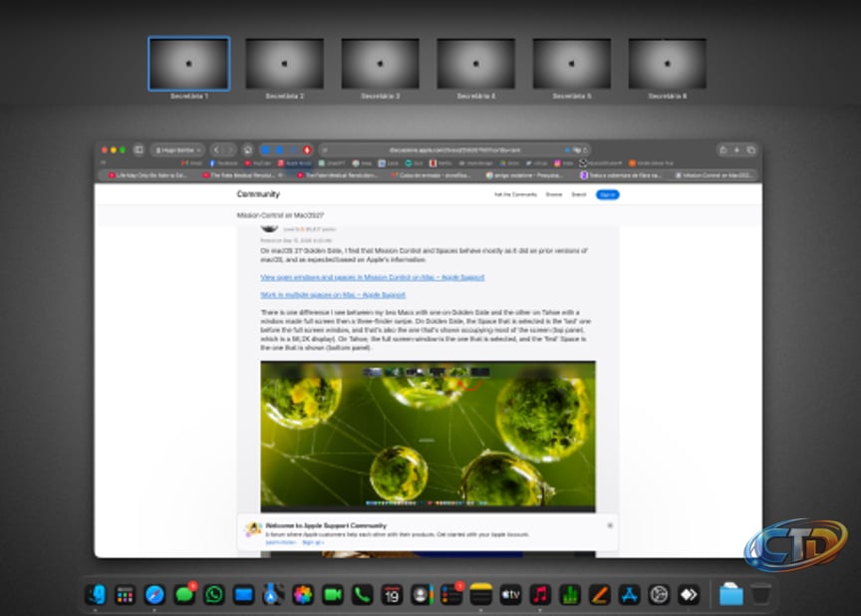Click the Share icon in Safari toolbar

[x=723, y=150]
